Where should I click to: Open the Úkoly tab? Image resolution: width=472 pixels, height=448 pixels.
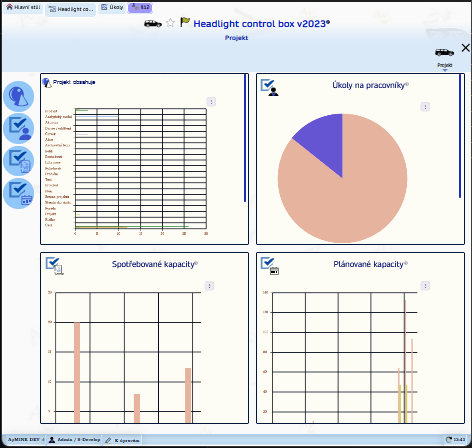[x=112, y=7]
